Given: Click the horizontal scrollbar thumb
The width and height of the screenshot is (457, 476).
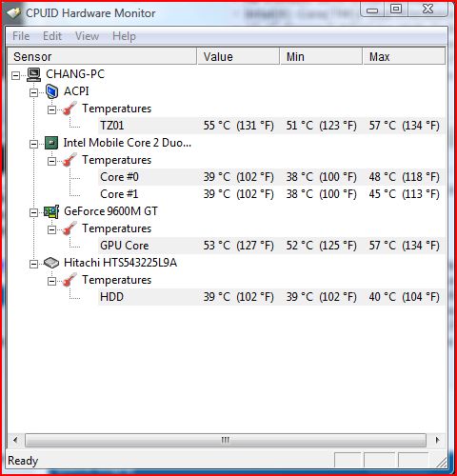Looking at the screenshot, I should click(226, 440).
